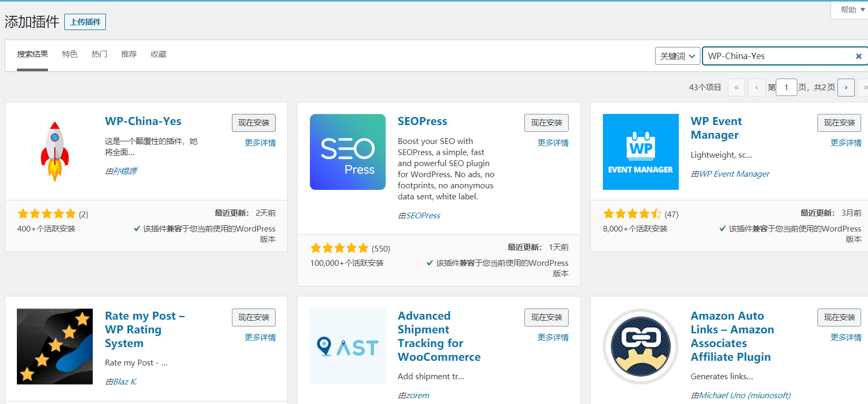The height and width of the screenshot is (404, 868).
Task: Click the 上传插件 upload button
Action: (x=85, y=22)
